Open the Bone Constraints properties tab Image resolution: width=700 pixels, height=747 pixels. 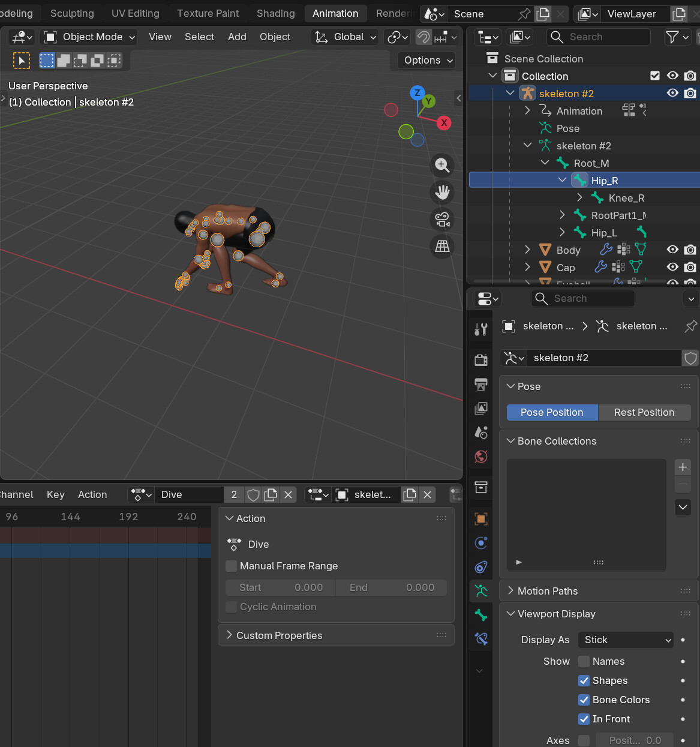tap(481, 639)
